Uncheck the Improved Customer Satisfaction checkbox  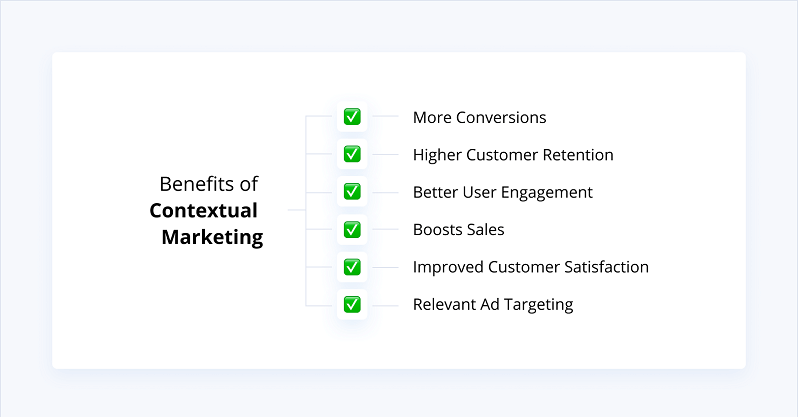tap(352, 267)
